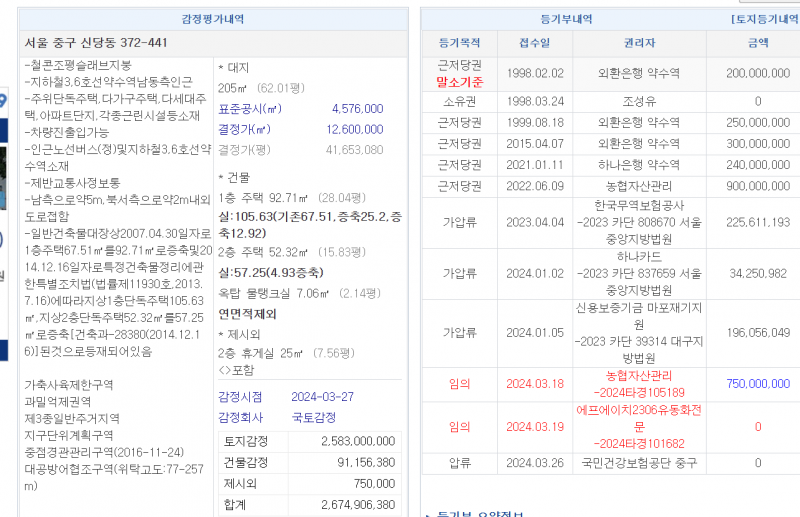Click the map pin icon at left edge
The height and width of the screenshot is (517, 800).
tap(3, 100)
